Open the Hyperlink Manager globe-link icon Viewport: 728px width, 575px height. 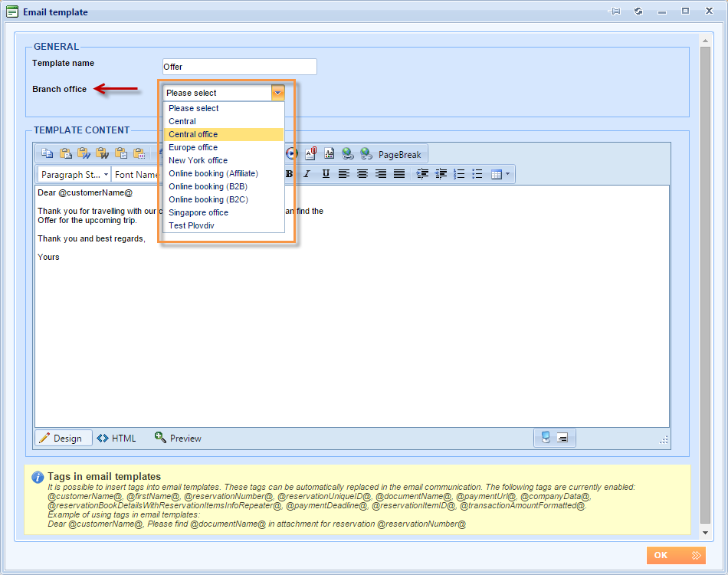coord(348,153)
